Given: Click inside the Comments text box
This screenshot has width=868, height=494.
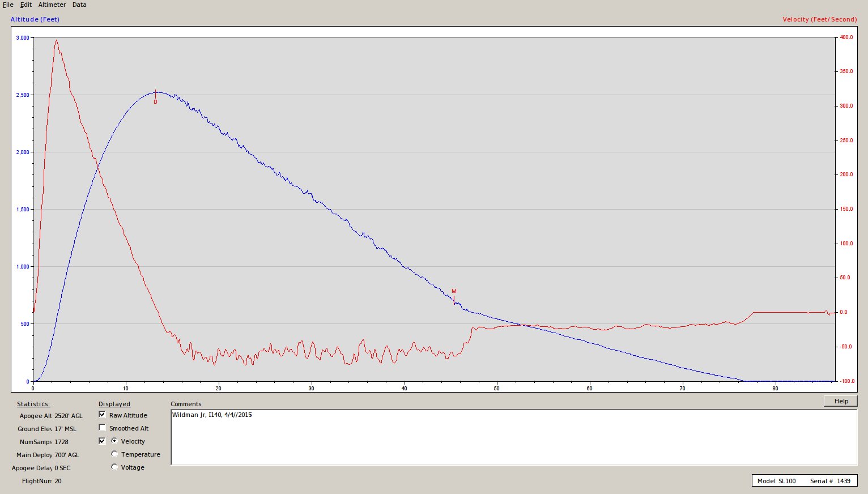Looking at the screenshot, I should (513, 437).
